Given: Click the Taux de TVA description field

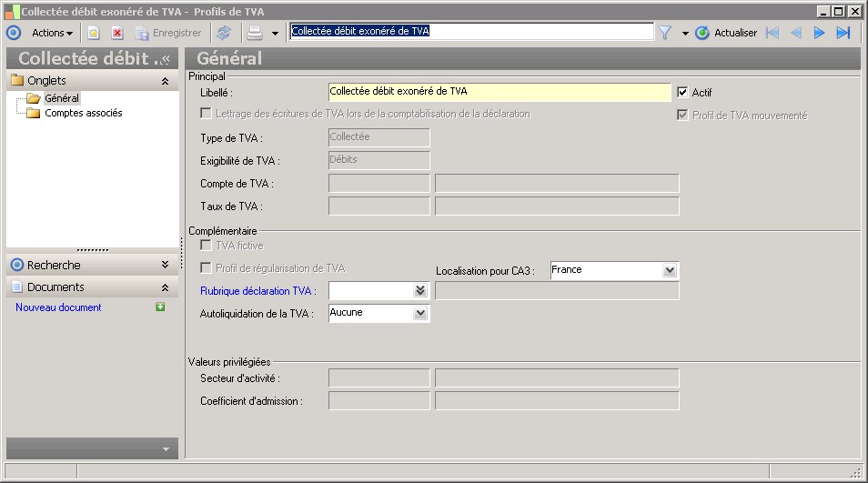Looking at the screenshot, I should pos(557,206).
